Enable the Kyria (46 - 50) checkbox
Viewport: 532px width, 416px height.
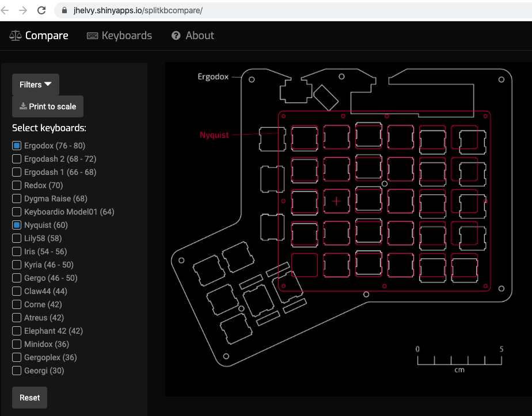[17, 265]
